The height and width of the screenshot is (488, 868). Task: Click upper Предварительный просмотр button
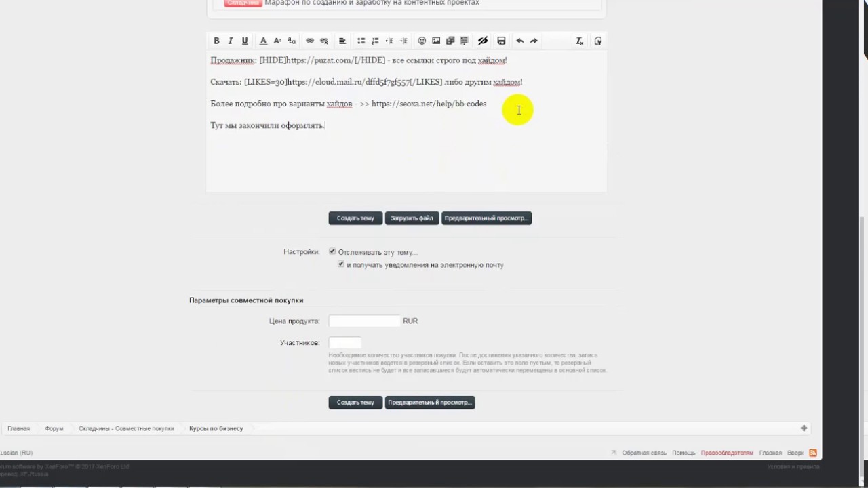click(486, 218)
